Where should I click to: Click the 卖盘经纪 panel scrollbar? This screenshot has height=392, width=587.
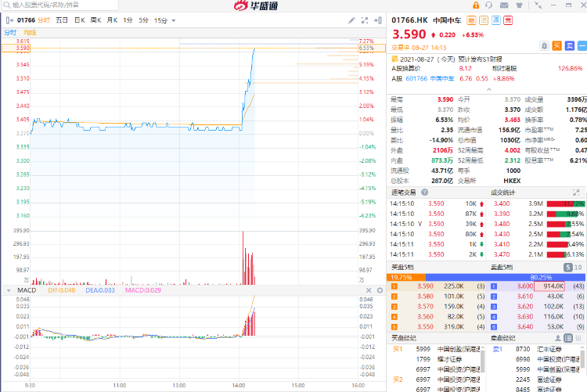(582, 359)
